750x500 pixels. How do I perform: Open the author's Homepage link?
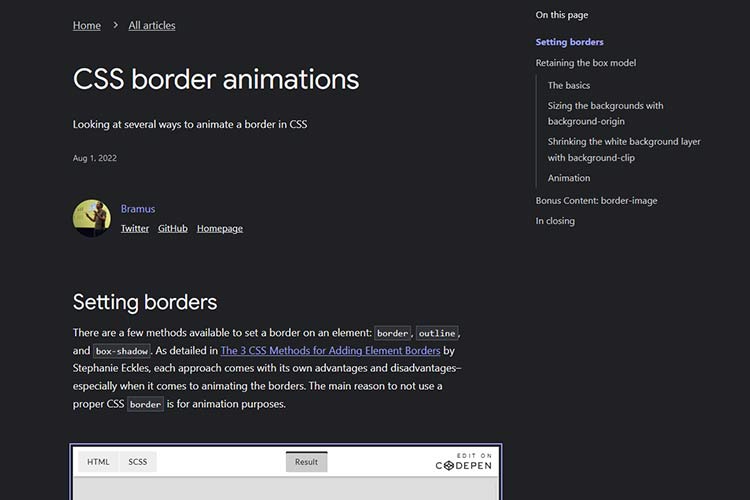[x=220, y=228]
